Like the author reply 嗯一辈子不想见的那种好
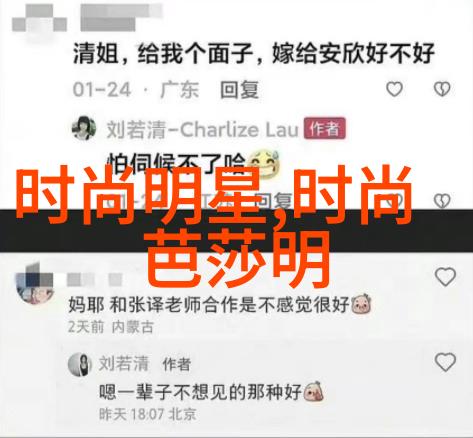 [x=445, y=362]
